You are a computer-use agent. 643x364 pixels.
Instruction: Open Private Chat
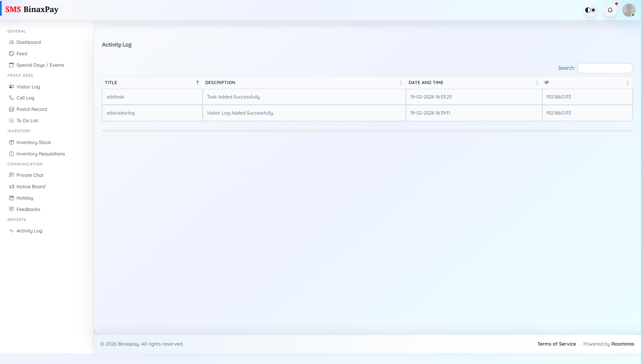pyautogui.click(x=30, y=175)
